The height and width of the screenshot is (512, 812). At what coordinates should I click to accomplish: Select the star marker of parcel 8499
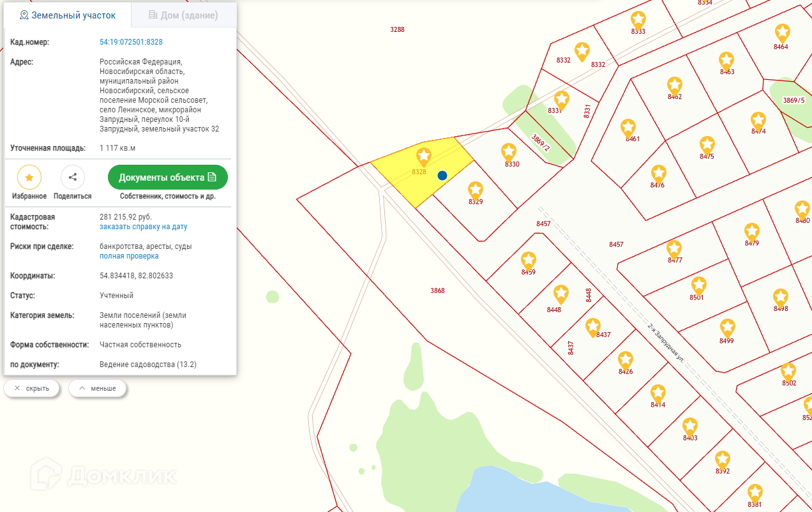click(728, 328)
